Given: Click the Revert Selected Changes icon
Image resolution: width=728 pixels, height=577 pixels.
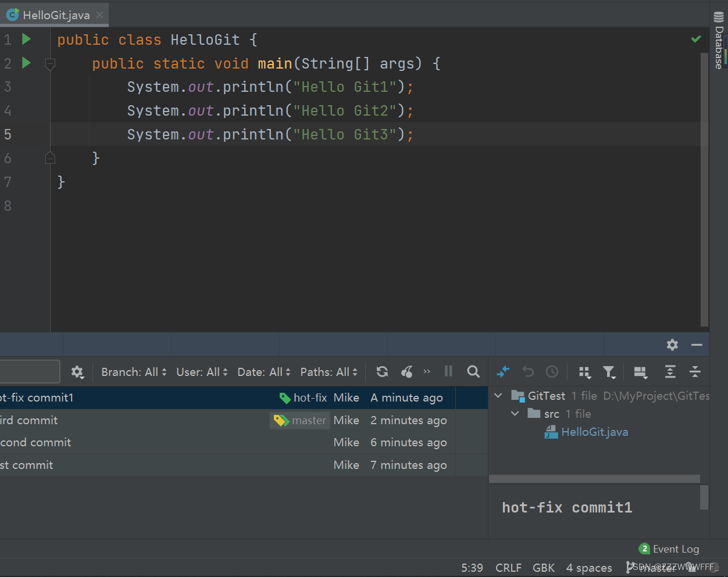Looking at the screenshot, I should (x=528, y=372).
